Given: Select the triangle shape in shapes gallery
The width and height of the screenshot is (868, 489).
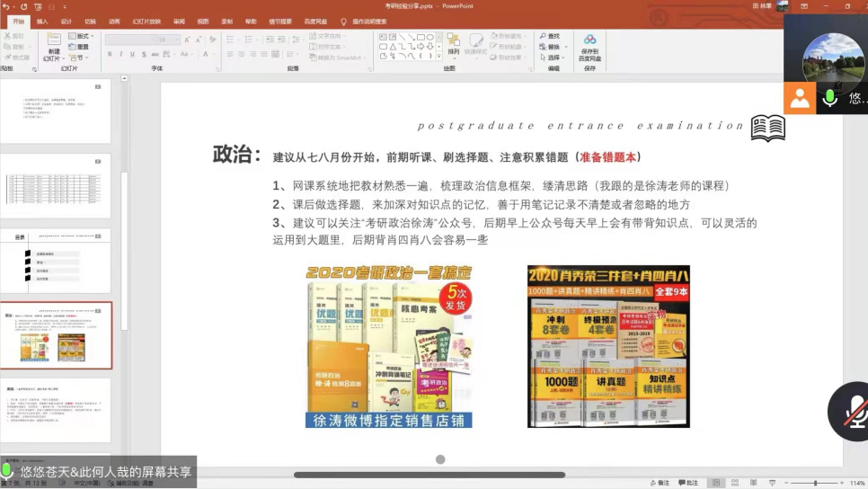Looking at the screenshot, I should click(393, 47).
